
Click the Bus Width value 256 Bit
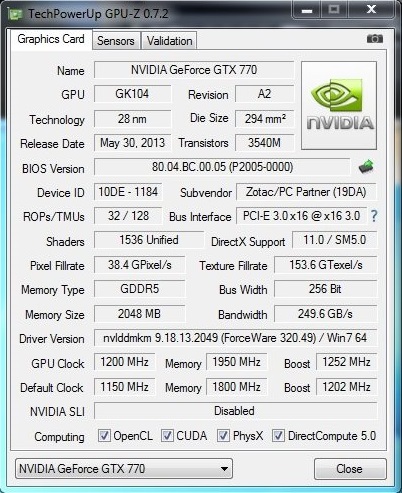(x=326, y=289)
